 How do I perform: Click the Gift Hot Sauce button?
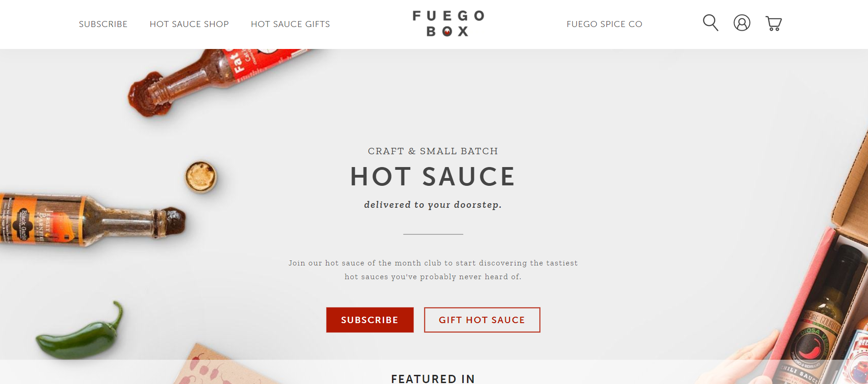pos(482,320)
